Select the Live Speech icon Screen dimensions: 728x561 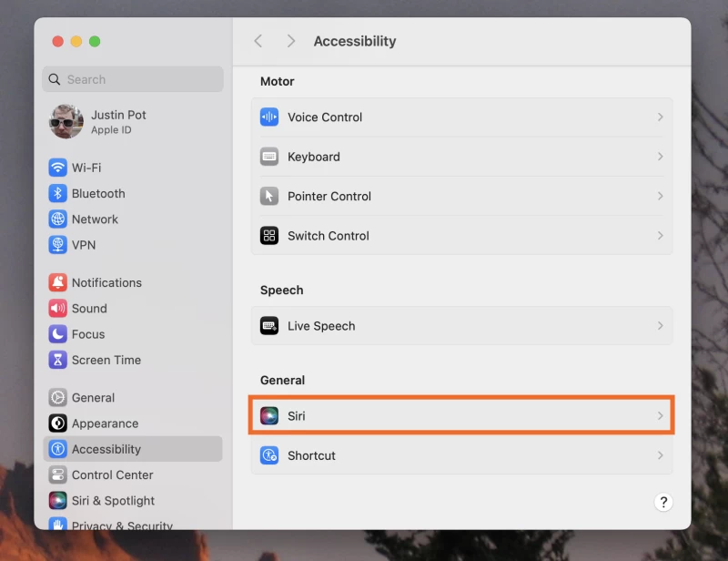coord(268,325)
